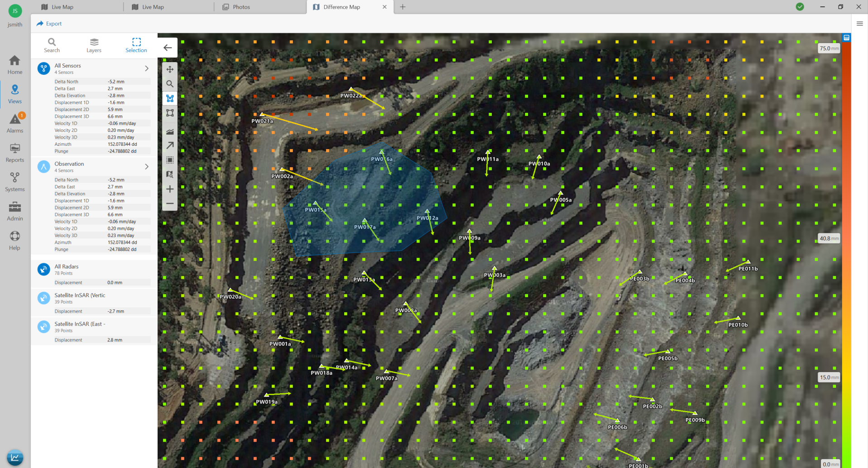The image size is (868, 468).
Task: Click the 40.8 mm color scale marker
Action: coord(829,238)
